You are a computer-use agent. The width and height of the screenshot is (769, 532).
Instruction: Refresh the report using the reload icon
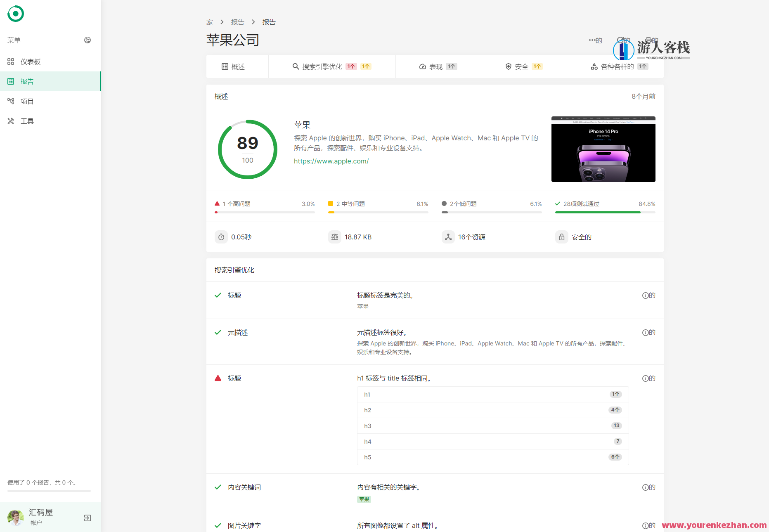point(621,40)
